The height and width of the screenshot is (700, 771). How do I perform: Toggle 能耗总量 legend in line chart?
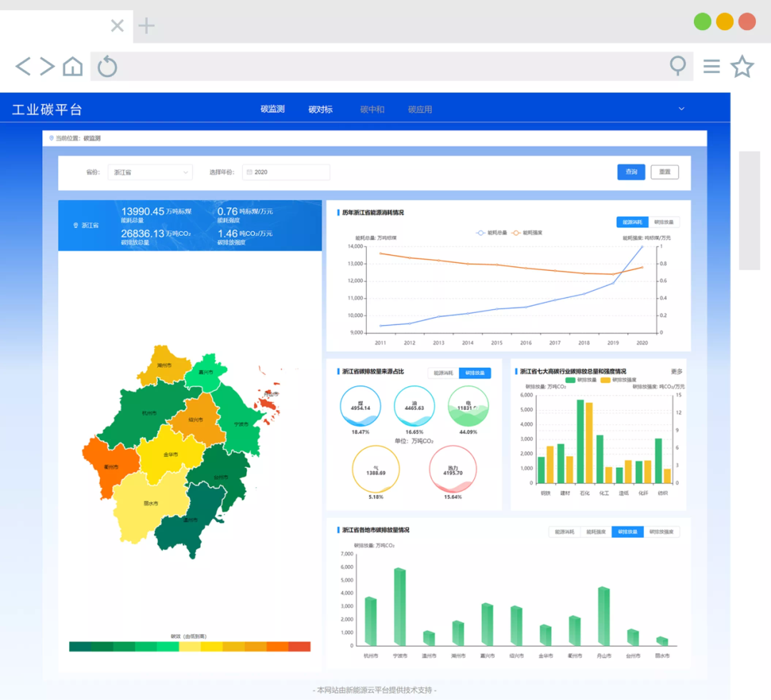point(491,233)
